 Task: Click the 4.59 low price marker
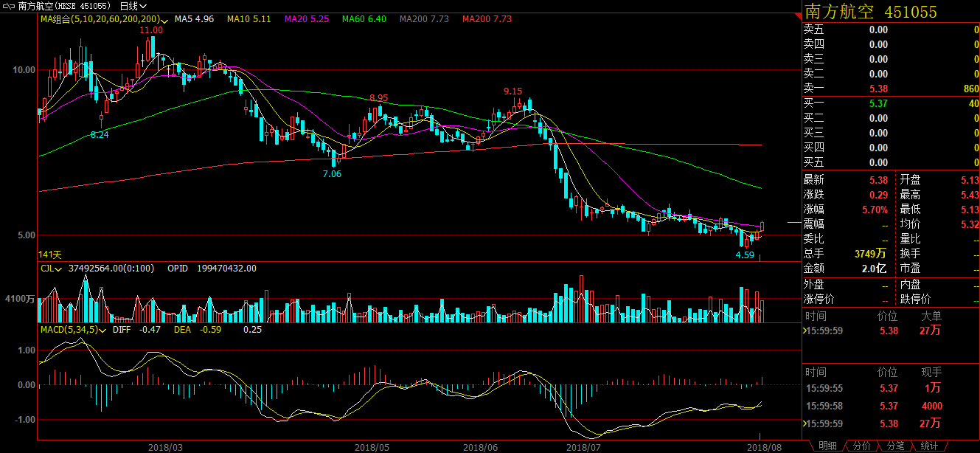click(745, 255)
